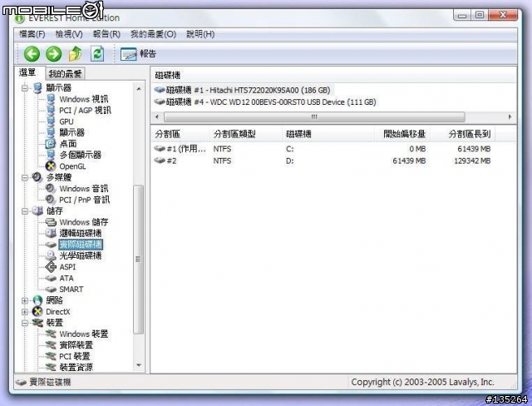Screen dimensions: 532x406
Task: Click the disk list scroll-left arrow
Action: pyautogui.click(x=157, y=116)
